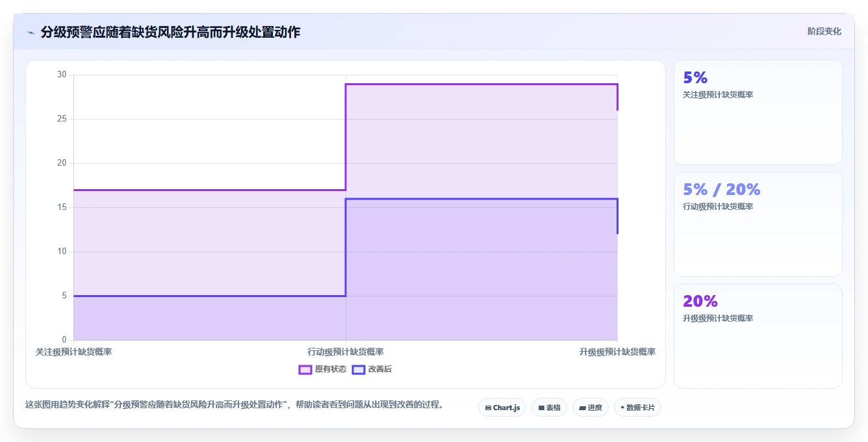Click the 进度 chip's progress icon
Viewport: 868px width, 442px height.
[x=582, y=408]
